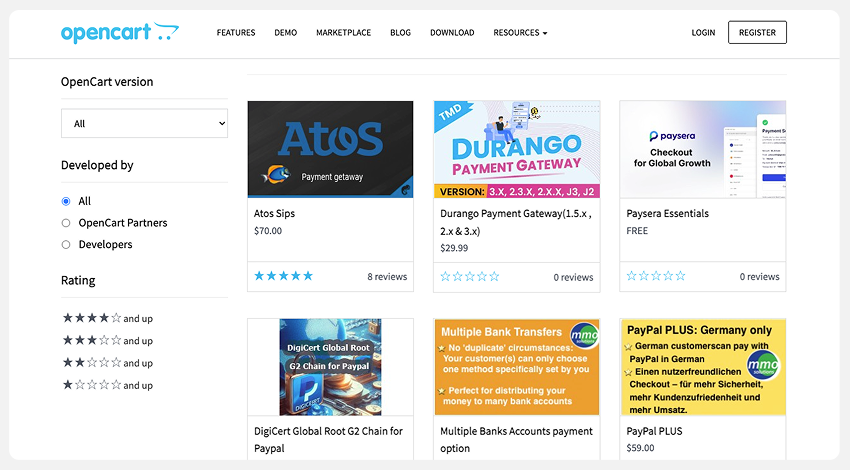Click 0 reviews on Paysera card

759,276
